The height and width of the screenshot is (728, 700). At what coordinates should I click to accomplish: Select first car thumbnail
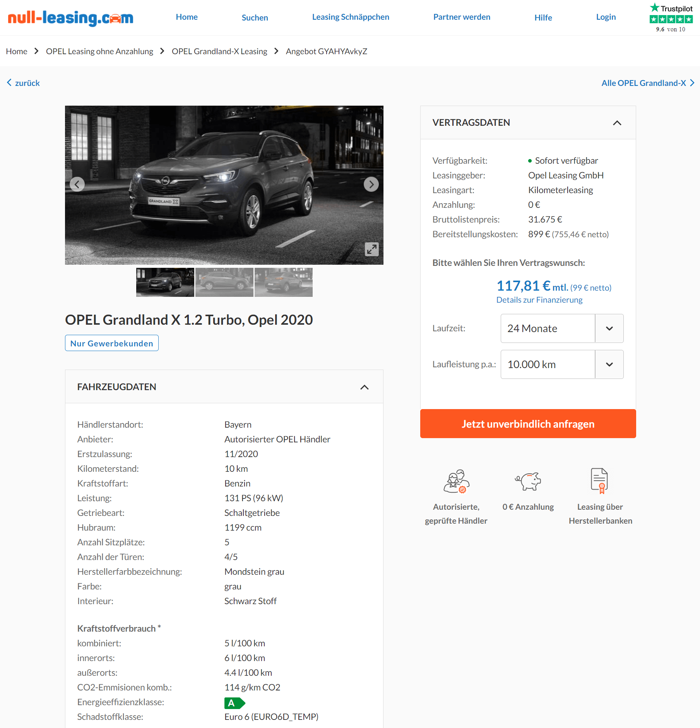[x=165, y=282]
